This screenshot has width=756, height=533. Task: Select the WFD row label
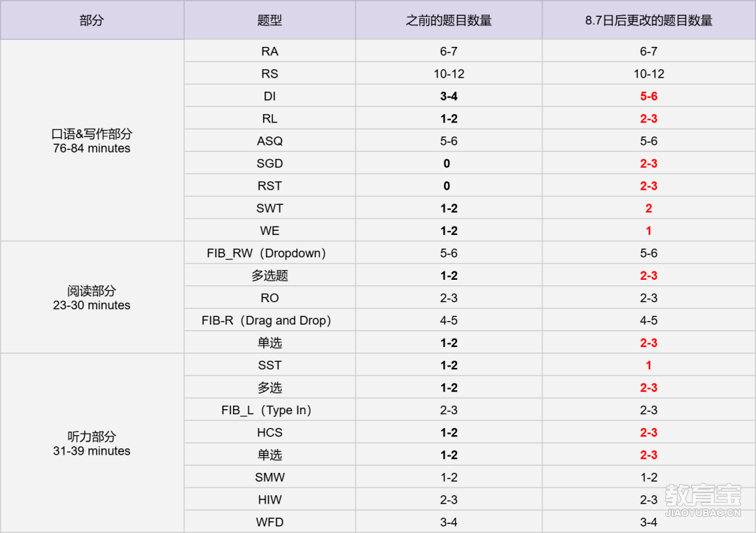click(x=269, y=522)
